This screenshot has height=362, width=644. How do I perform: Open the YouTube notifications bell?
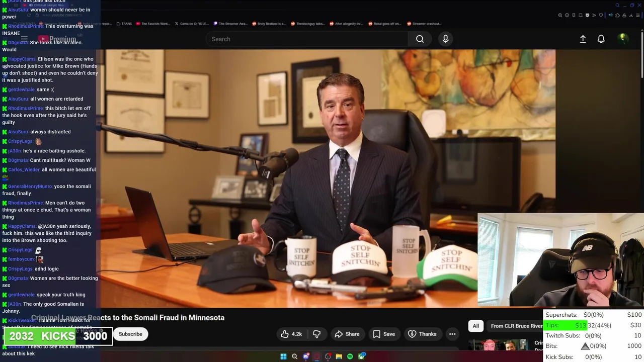point(601,39)
